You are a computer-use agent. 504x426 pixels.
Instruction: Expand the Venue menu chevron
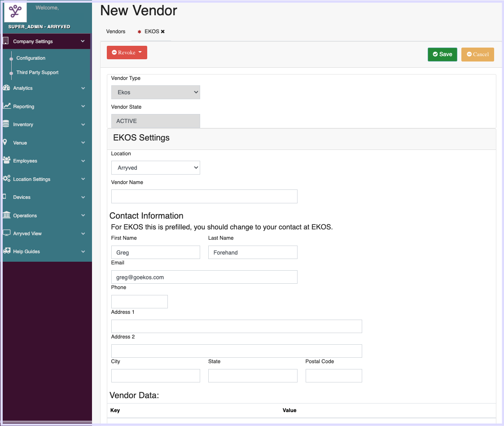pyautogui.click(x=83, y=142)
